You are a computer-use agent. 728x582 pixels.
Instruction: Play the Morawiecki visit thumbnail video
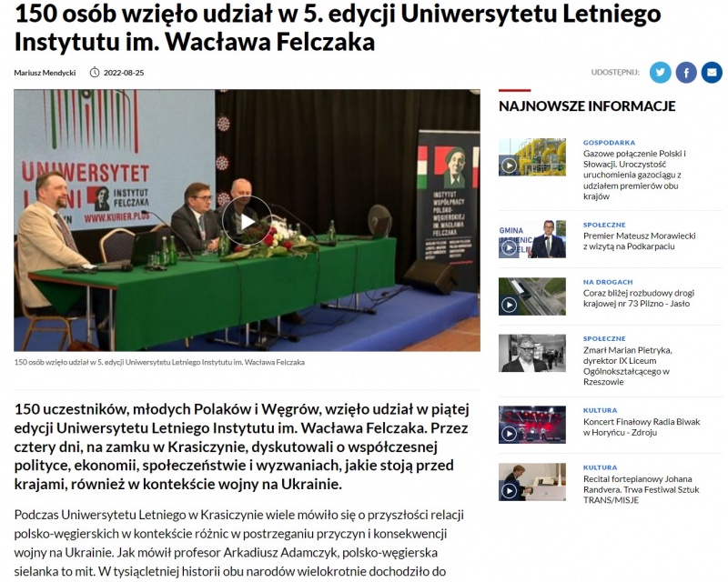pyautogui.click(x=510, y=247)
